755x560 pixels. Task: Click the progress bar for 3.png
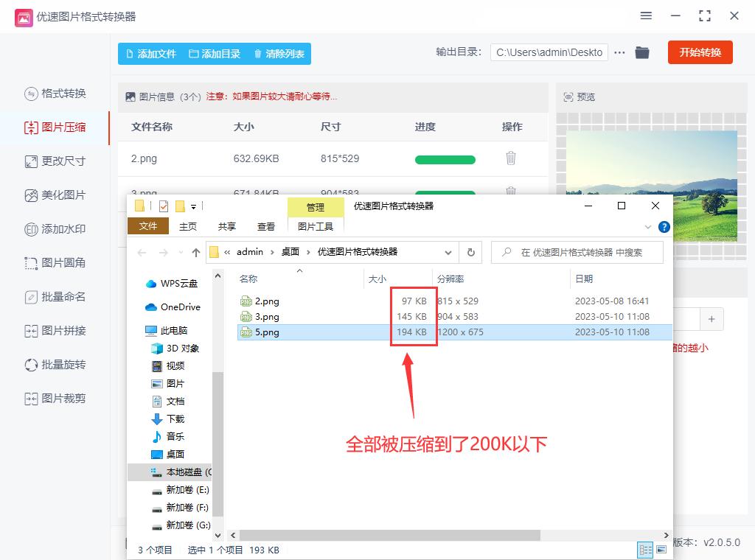click(x=445, y=193)
